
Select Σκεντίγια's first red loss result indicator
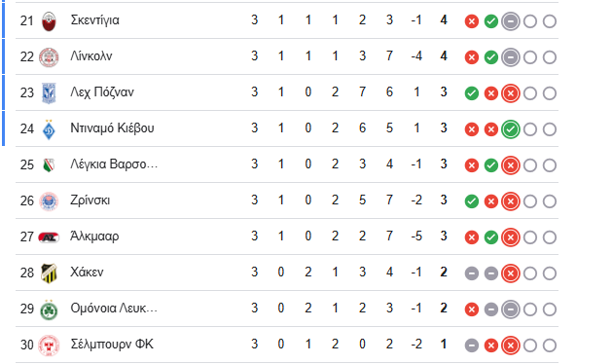pos(472,21)
